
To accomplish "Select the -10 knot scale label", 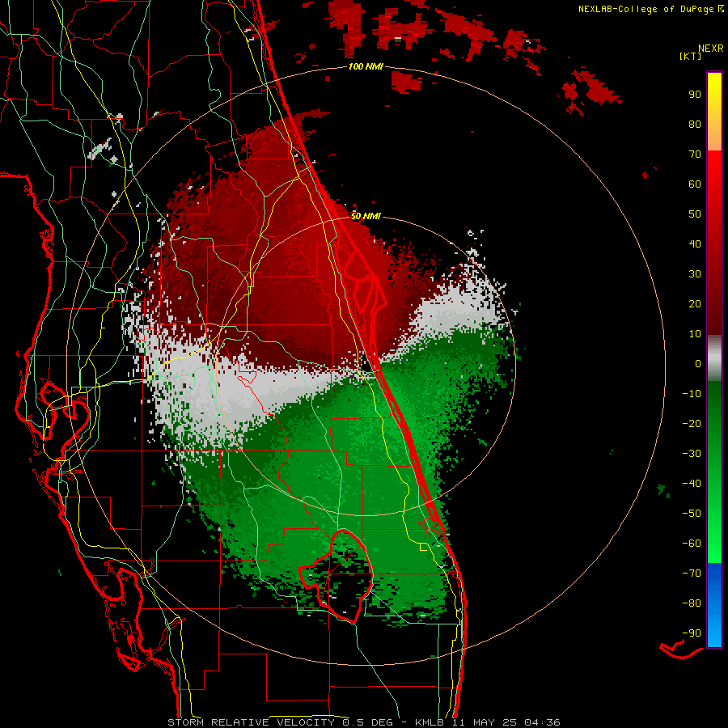I will tap(692, 394).
